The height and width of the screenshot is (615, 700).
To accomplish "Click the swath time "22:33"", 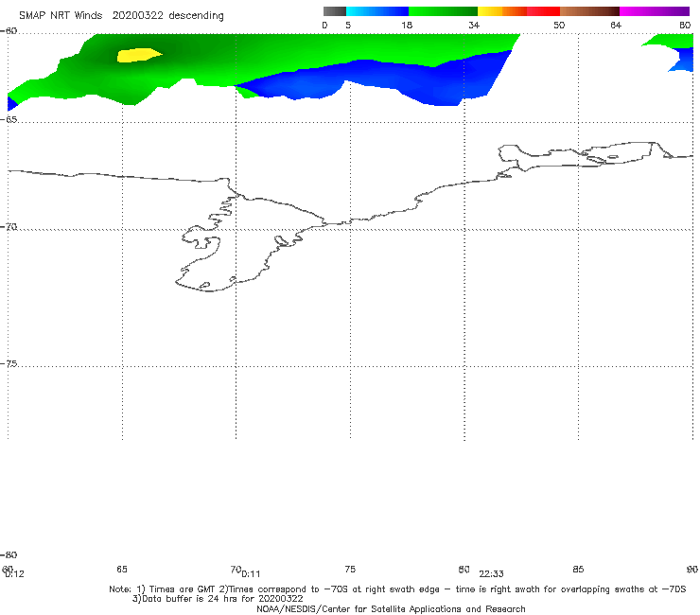I will (x=492, y=574).
